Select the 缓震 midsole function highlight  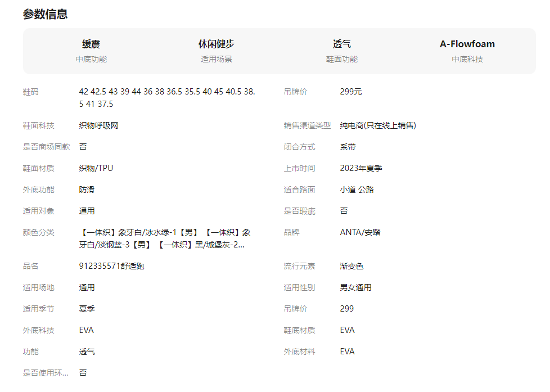point(91,51)
